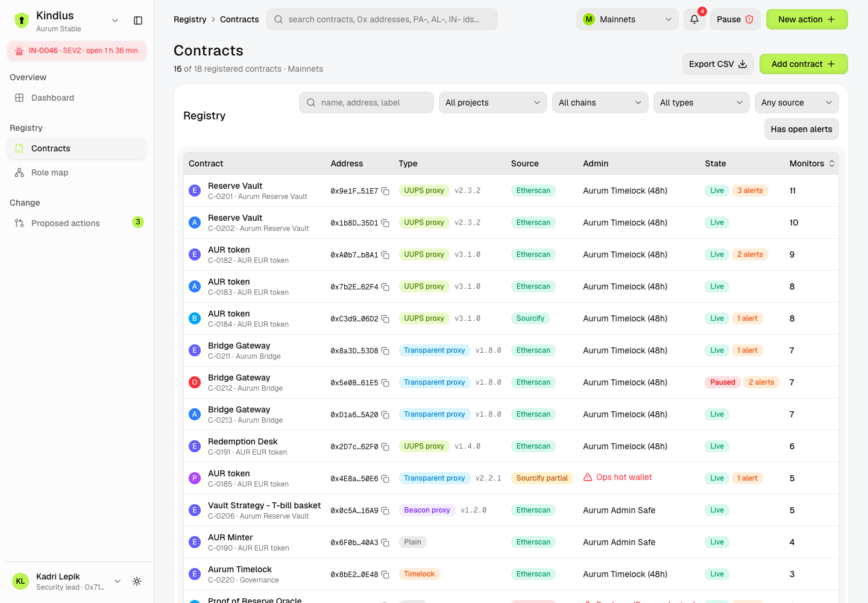Select Contracts in sidebar
Image resolution: width=868 pixels, height=603 pixels.
pyautogui.click(x=77, y=148)
